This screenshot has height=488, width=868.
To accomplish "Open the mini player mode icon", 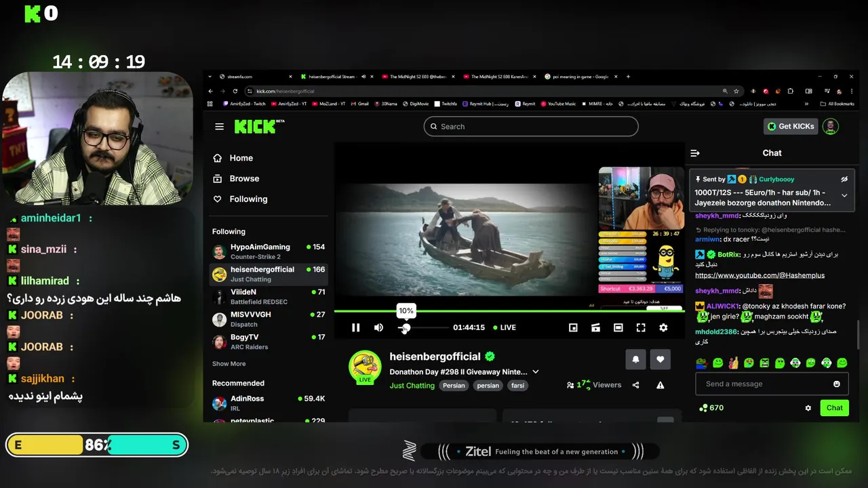I will 573,327.
